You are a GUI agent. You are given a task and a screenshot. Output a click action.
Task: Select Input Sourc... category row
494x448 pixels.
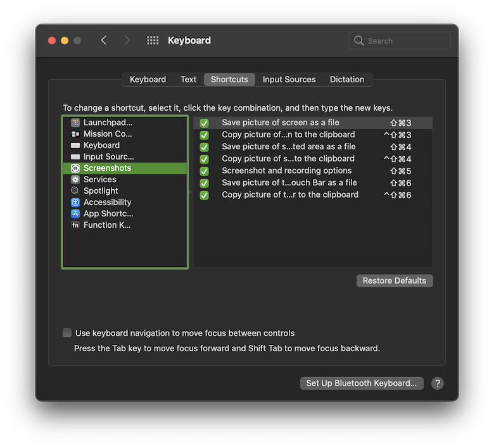pyautogui.click(x=125, y=156)
